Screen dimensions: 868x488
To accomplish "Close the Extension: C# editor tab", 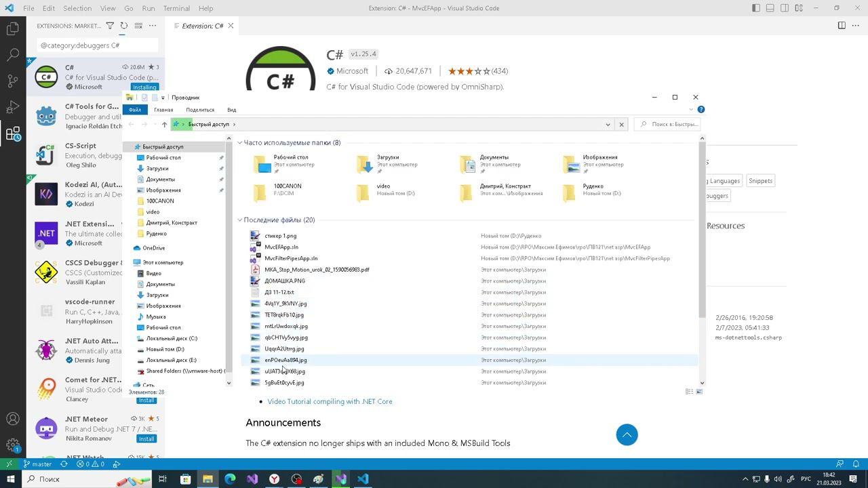I will pyautogui.click(x=231, y=26).
